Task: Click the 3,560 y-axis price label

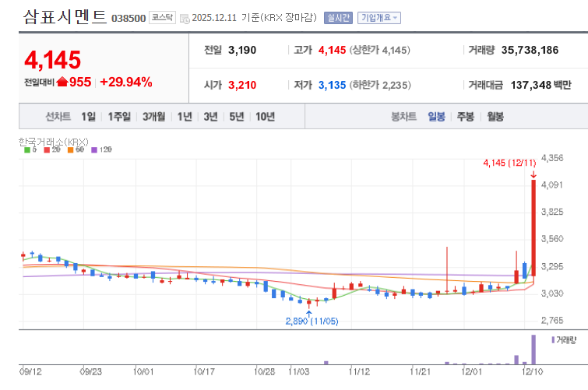Action: click(x=552, y=239)
